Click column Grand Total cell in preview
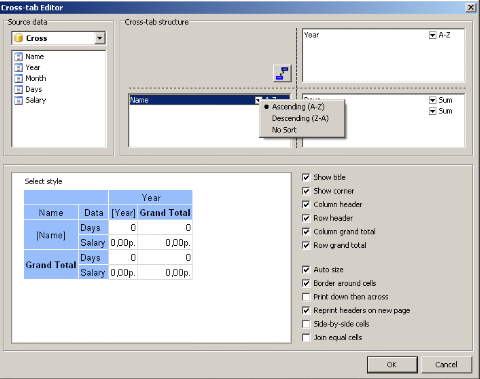Screen dimensions: 480x379 (x=165, y=213)
